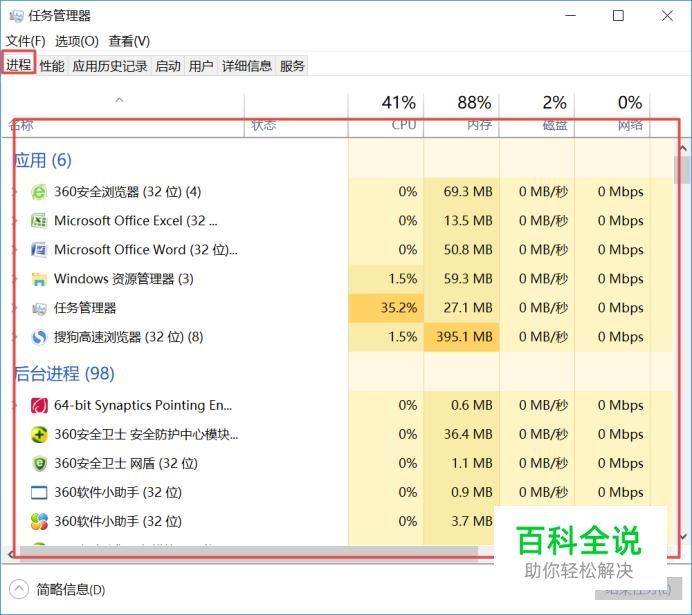Screen dimensions: 692x615
Task: Click the 360安全卫士 网盾 shield icon
Action: (39, 463)
